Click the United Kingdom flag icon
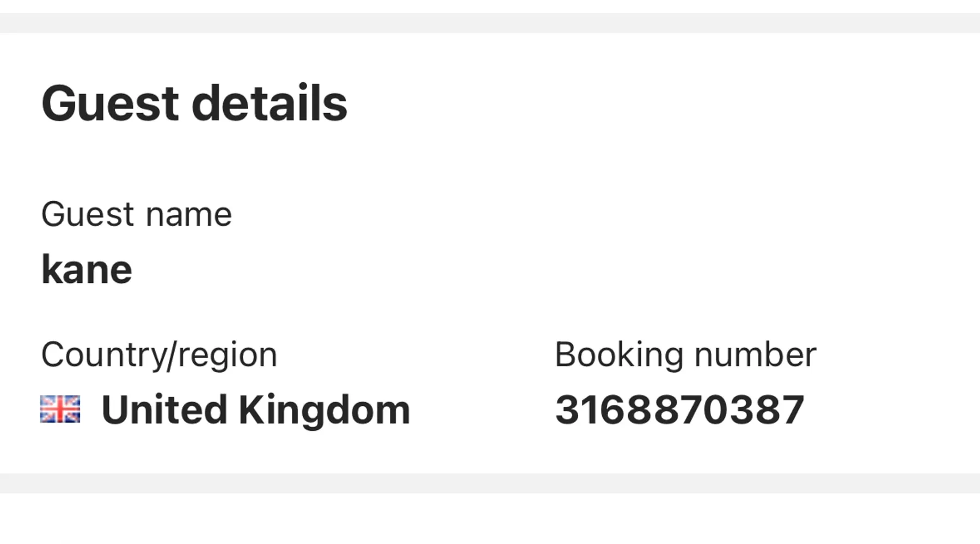Viewport: 980px width, 544px height. 60,409
